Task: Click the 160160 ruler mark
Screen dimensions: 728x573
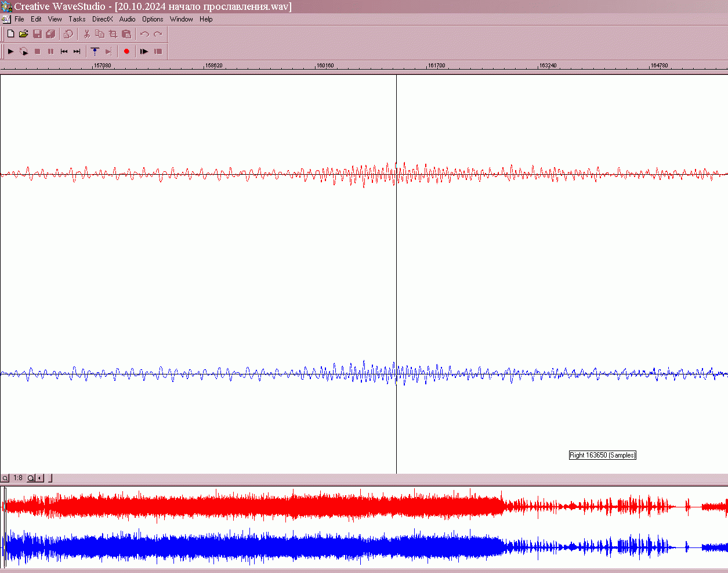Action: (x=325, y=66)
